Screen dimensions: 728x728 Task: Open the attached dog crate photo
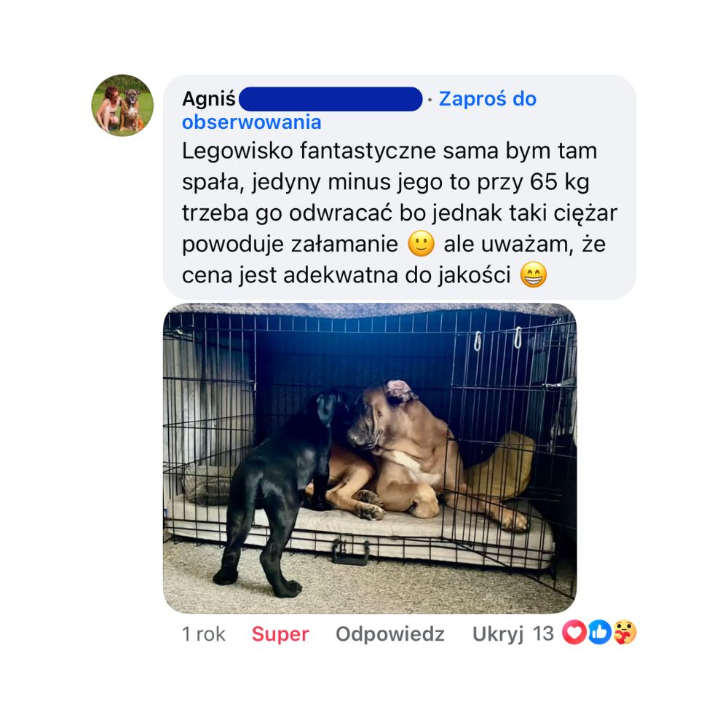(370, 458)
